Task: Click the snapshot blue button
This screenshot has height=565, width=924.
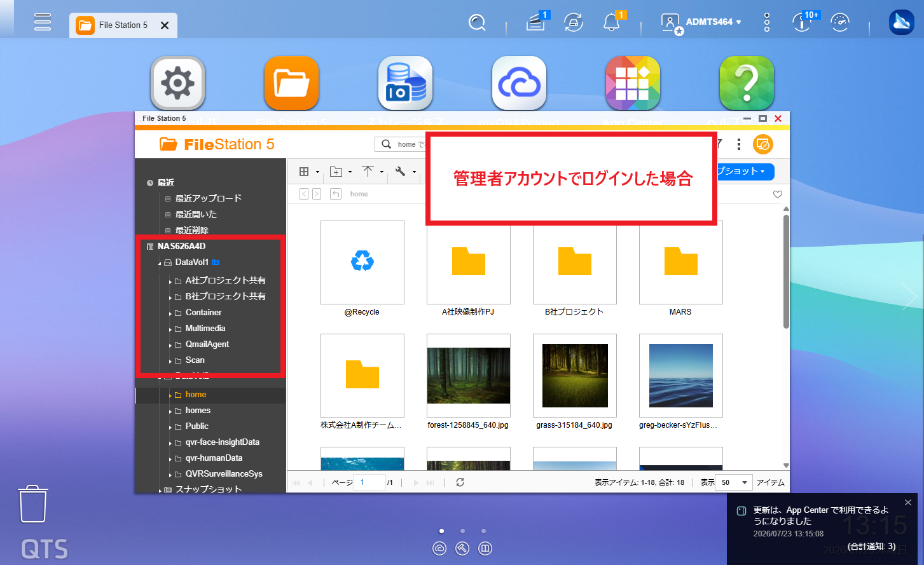Action: click(745, 172)
